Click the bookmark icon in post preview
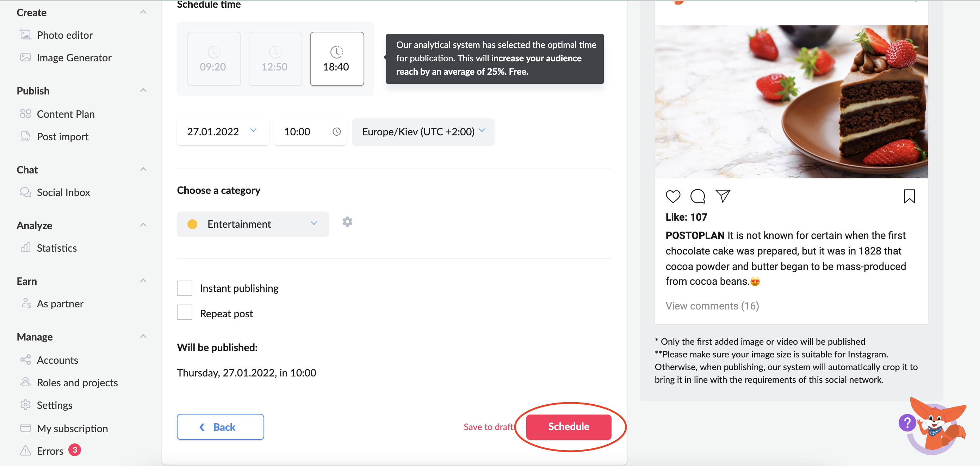This screenshot has height=466, width=980. [909, 196]
